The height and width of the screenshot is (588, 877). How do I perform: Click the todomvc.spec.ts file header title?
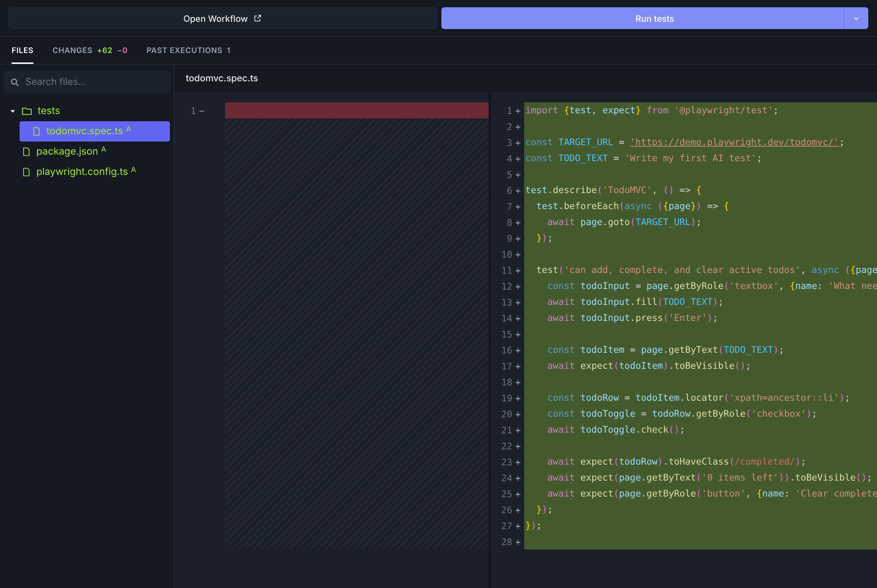point(221,78)
